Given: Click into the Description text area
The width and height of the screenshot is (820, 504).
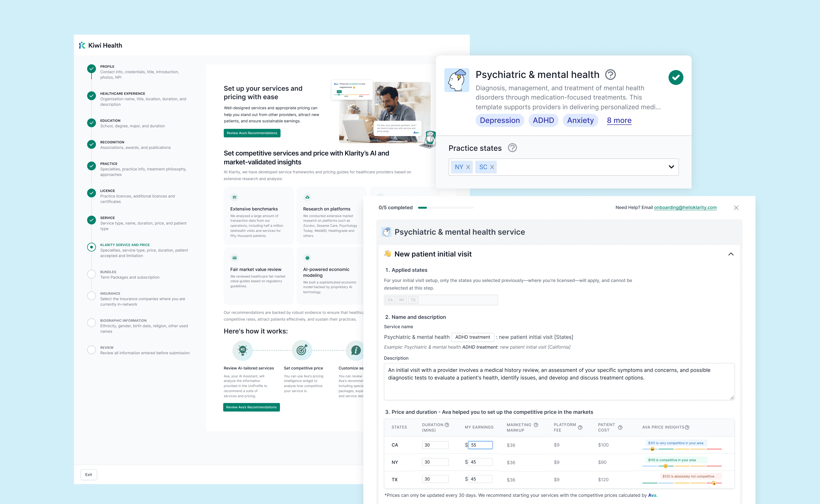Looking at the screenshot, I should 559,382.
